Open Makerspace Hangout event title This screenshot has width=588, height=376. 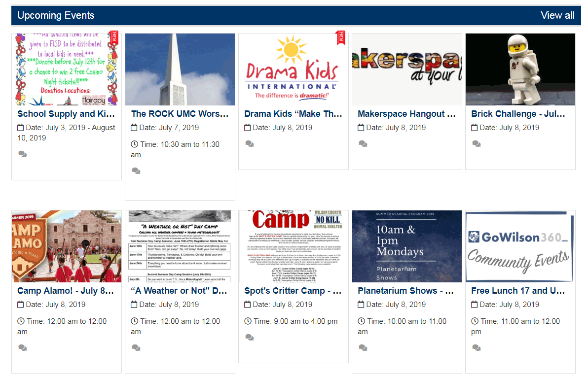click(406, 114)
